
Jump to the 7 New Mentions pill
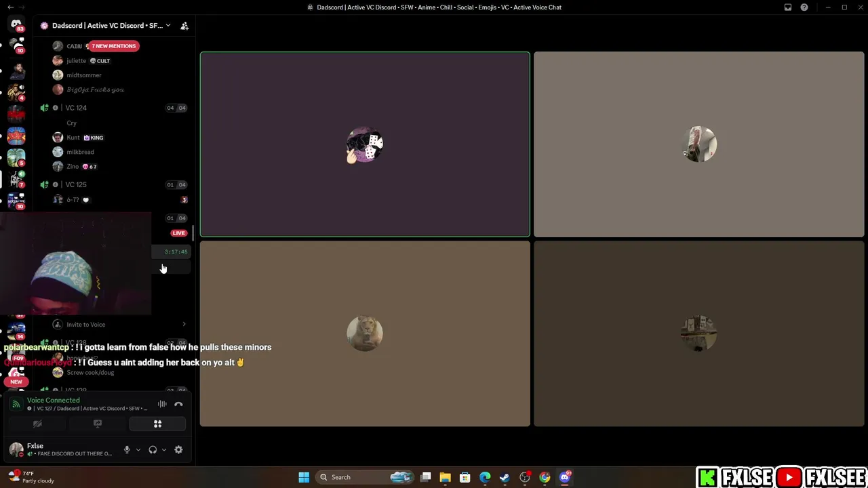(x=114, y=46)
